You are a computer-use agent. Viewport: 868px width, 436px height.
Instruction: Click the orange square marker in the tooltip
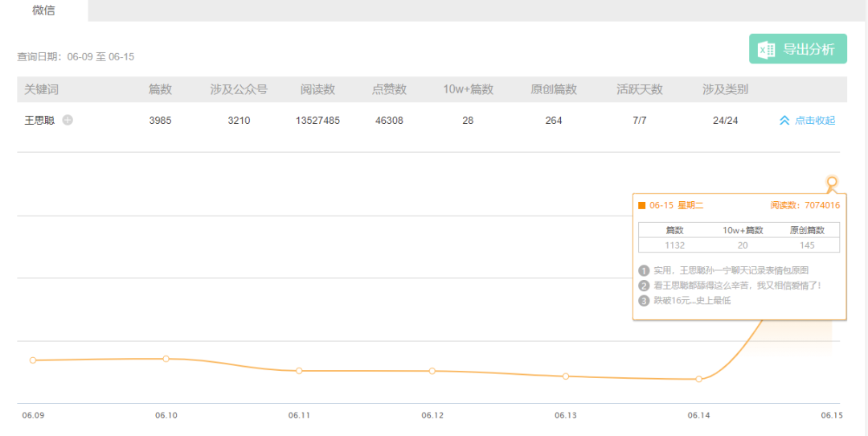pos(642,205)
